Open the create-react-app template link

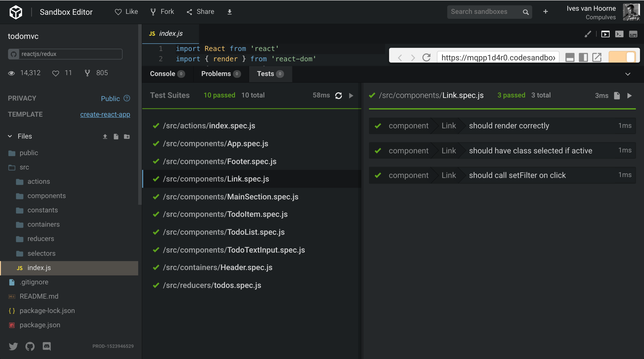coord(105,114)
